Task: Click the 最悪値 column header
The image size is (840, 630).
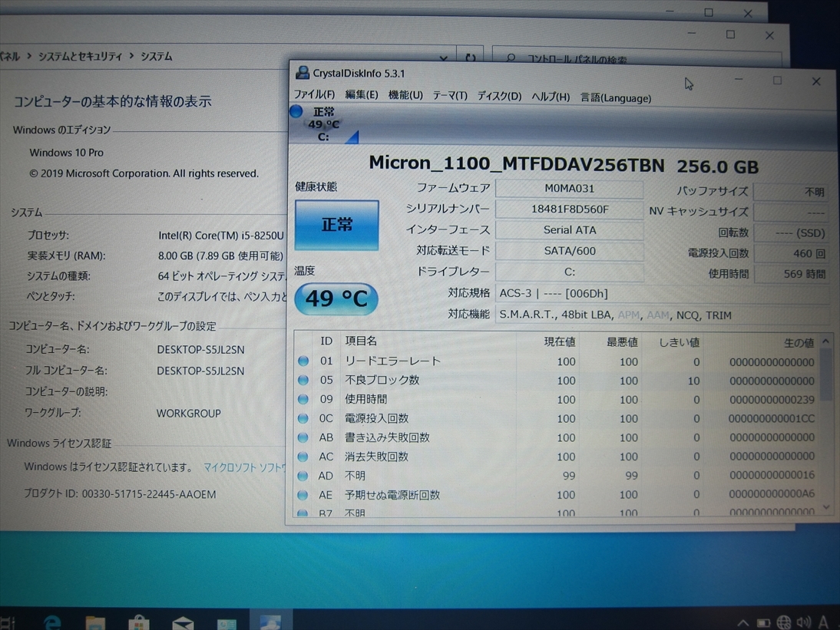Action: pyautogui.click(x=621, y=342)
